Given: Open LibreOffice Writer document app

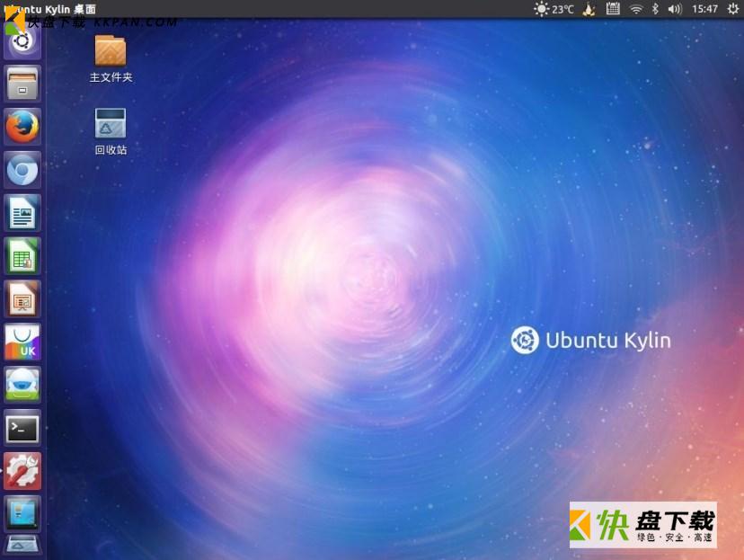Looking at the screenshot, I should pyautogui.click(x=22, y=213).
